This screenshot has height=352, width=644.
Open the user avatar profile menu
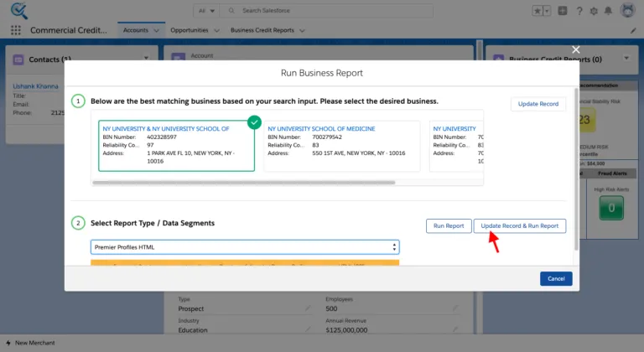point(627,10)
